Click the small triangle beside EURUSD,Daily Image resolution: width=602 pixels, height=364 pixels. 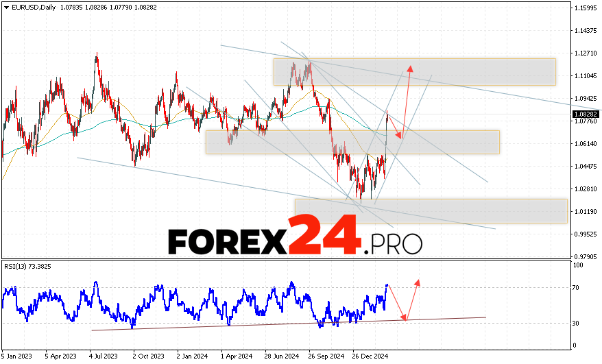5,7
